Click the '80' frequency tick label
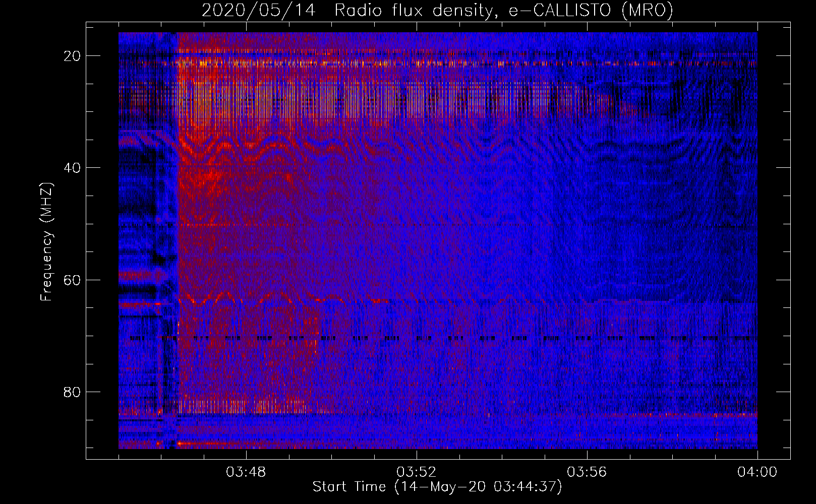 73,392
